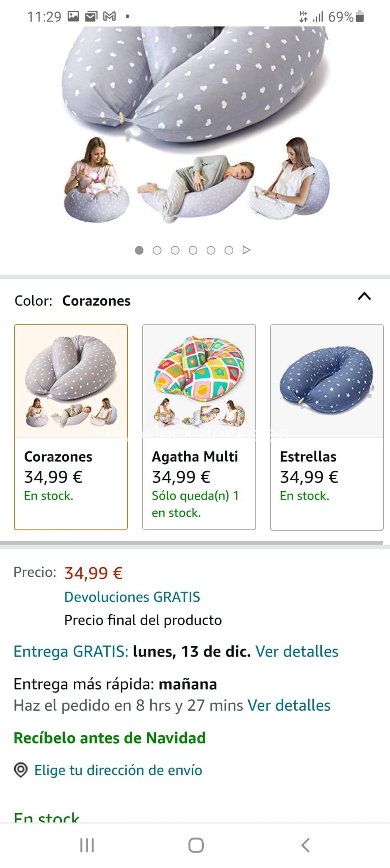Tap battery icon in status bar

[360, 17]
